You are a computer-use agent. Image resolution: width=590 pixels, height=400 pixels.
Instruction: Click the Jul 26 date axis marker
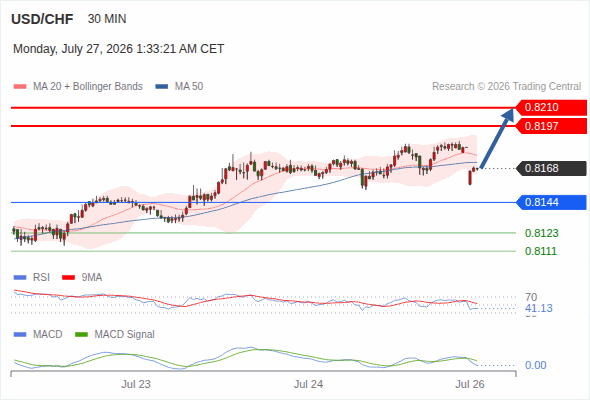470,384
